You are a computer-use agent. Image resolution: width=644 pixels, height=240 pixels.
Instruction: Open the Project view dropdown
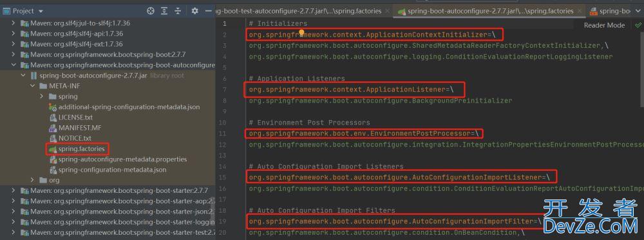41,11
